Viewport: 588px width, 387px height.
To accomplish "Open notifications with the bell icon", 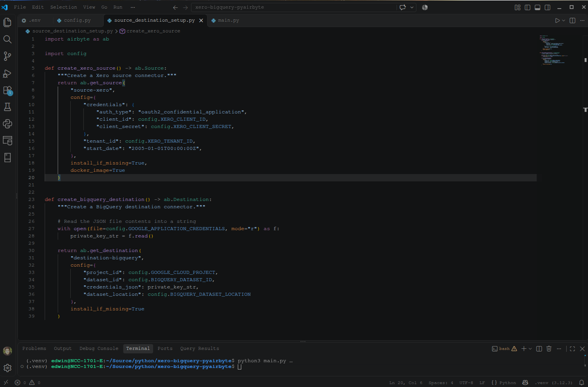I will 581,383.
